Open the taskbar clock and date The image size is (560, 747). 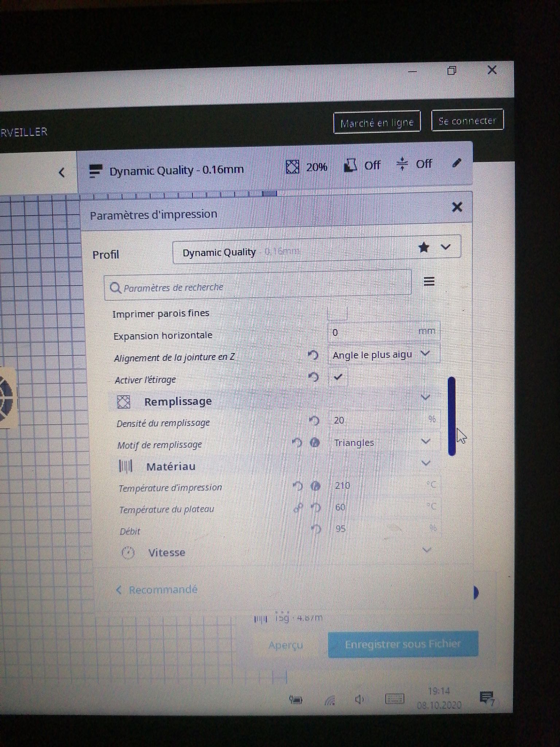pos(439,698)
